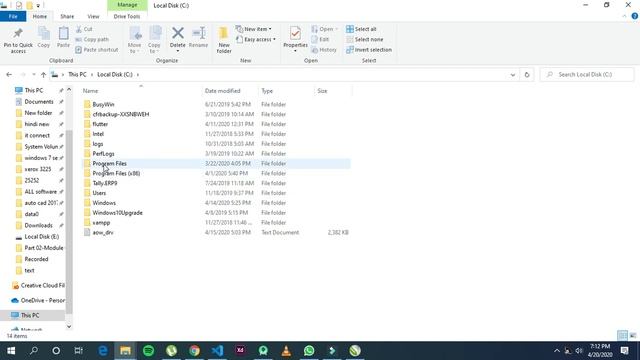Switch to the View ribbon tab
The width and height of the screenshot is (640, 360).
point(93,16)
